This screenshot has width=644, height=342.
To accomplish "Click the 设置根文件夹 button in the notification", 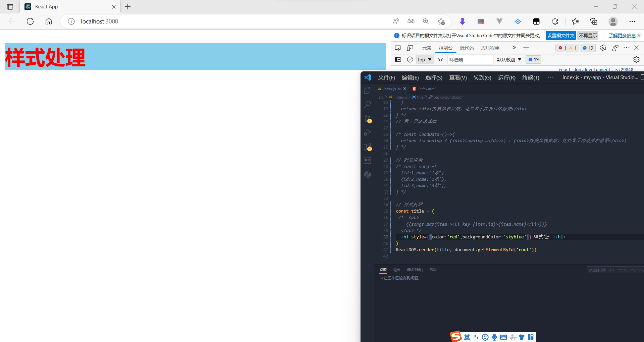I will click(560, 36).
